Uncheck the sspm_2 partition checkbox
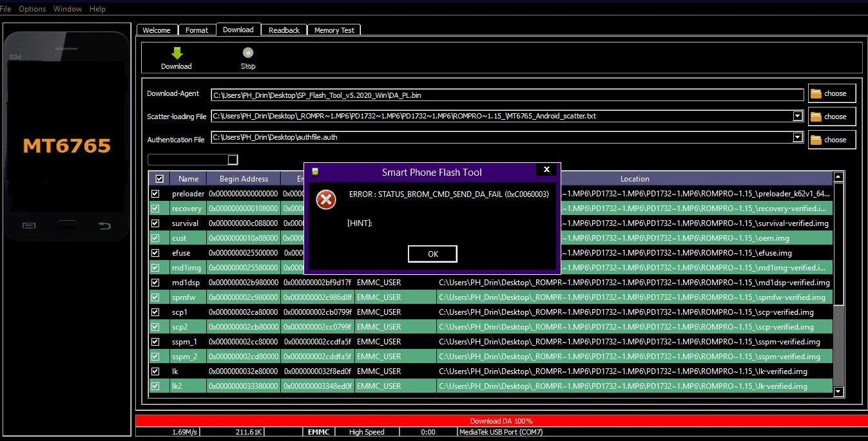The image size is (868, 441). tap(155, 357)
